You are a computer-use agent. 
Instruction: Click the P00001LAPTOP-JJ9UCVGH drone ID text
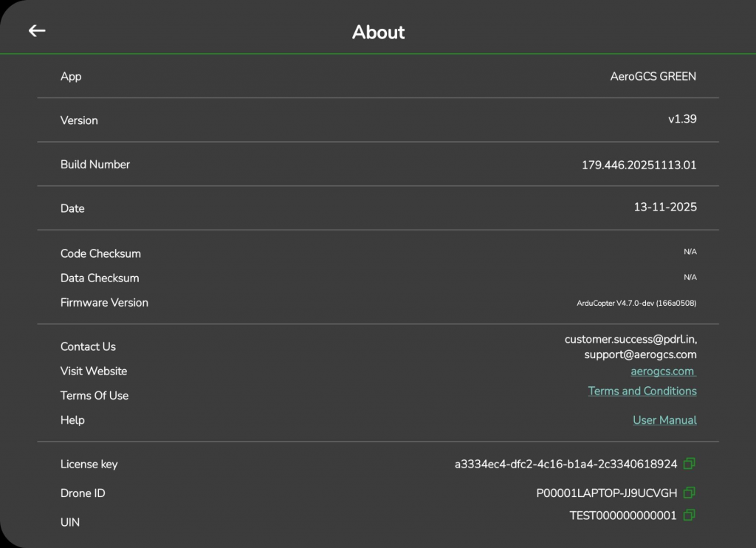[x=606, y=493]
